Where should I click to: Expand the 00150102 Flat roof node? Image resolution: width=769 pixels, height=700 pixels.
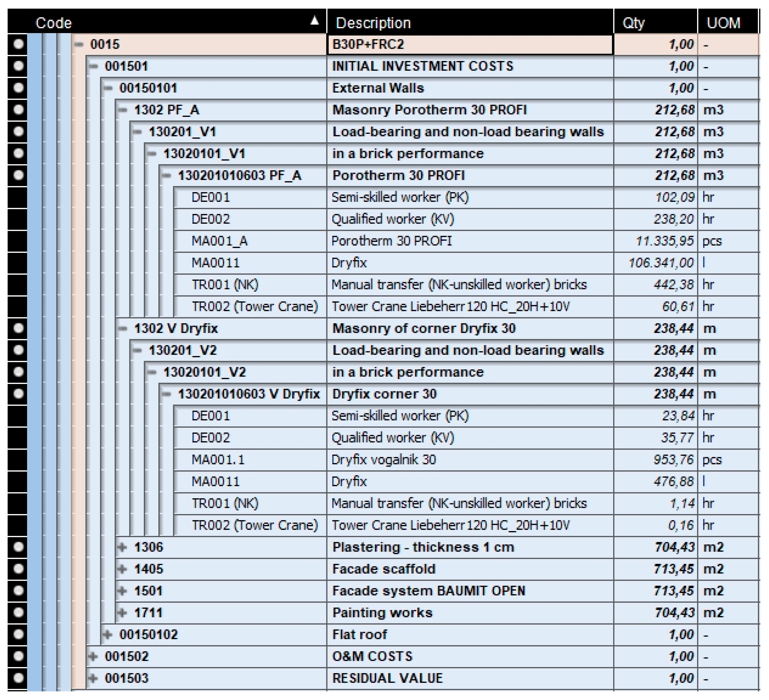tap(108, 634)
